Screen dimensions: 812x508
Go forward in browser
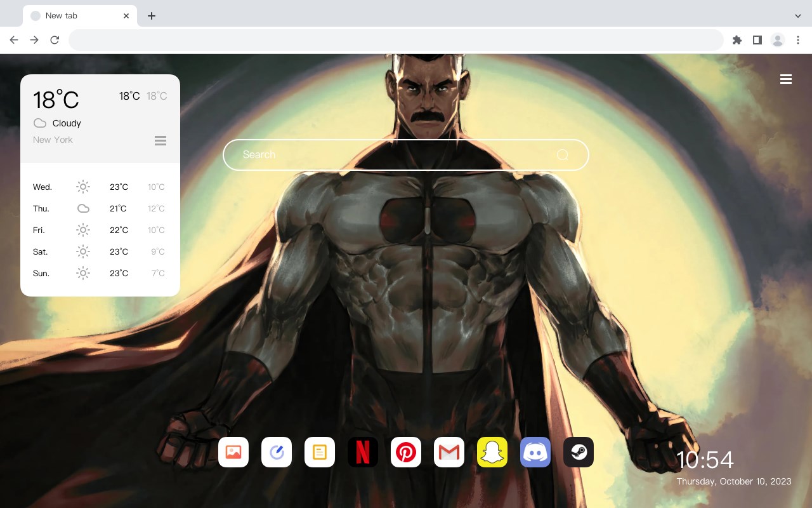point(34,40)
